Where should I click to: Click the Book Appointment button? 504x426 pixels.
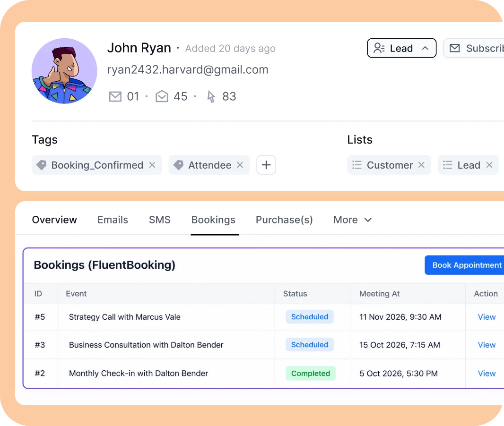[x=464, y=265]
